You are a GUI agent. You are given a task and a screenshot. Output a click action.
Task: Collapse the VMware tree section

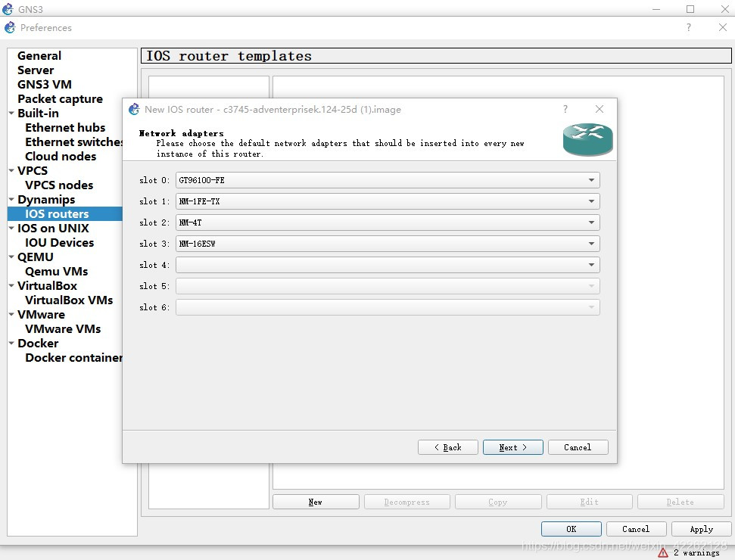(11, 315)
